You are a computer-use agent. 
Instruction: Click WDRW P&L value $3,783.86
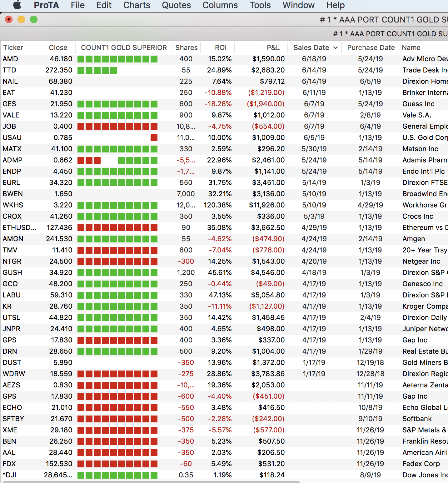click(x=268, y=374)
